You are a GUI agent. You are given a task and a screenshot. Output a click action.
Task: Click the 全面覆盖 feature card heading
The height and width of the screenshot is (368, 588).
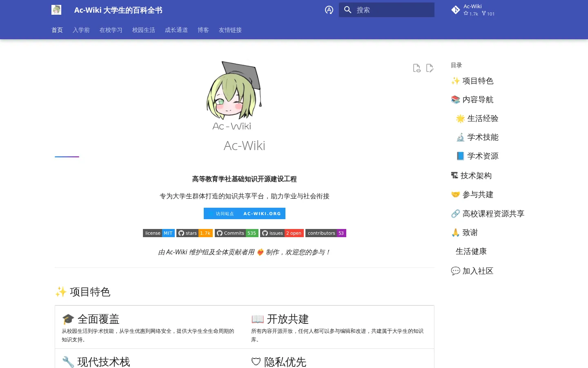tap(91, 319)
